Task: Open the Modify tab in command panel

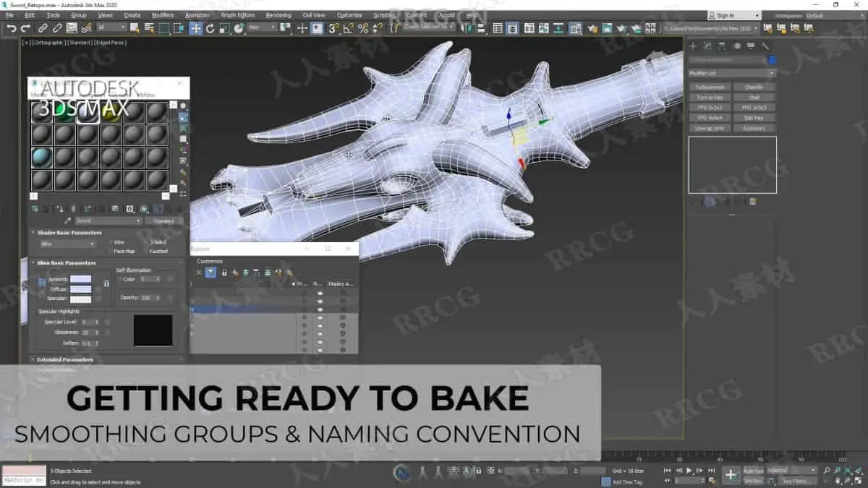Action: tap(707, 46)
